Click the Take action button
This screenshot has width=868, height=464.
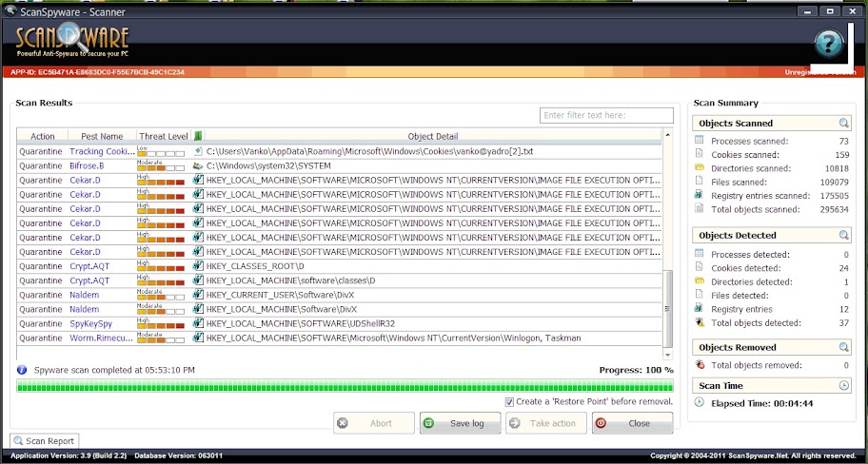pyautogui.click(x=545, y=423)
